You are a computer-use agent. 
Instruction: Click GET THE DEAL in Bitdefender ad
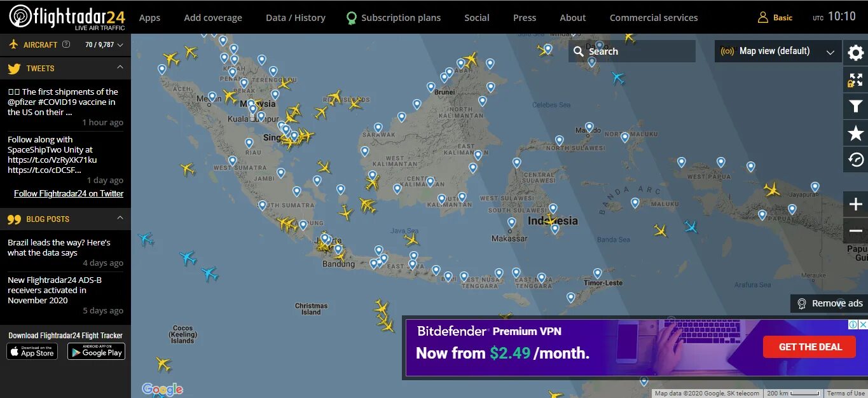click(x=810, y=347)
